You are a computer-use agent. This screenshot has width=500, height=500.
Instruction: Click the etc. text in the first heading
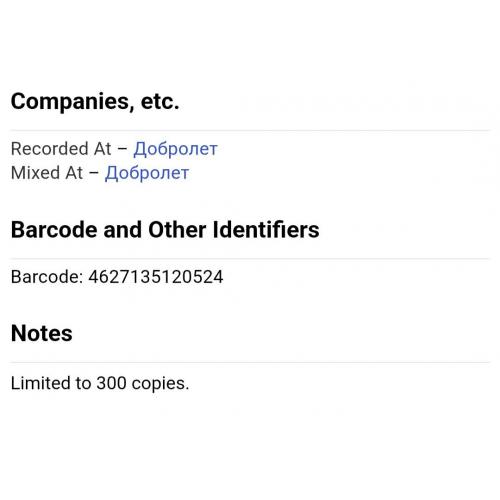160,102
